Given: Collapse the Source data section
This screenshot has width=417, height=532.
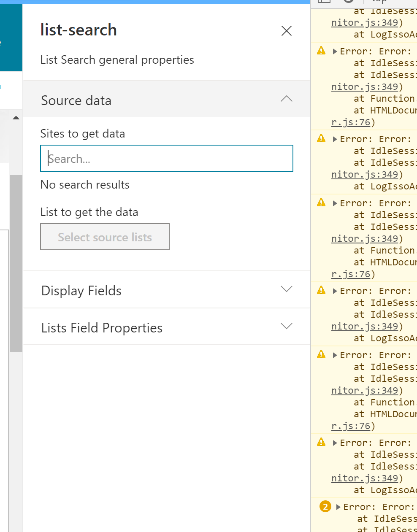Looking at the screenshot, I should pyautogui.click(x=287, y=99).
